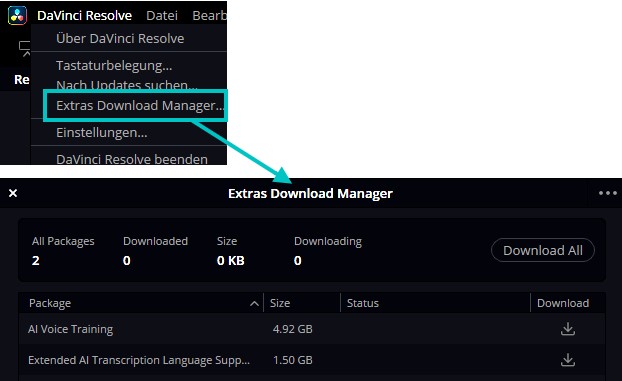622x381 pixels.
Task: Choose Nach Updates suchen... entry
Action: (x=127, y=85)
